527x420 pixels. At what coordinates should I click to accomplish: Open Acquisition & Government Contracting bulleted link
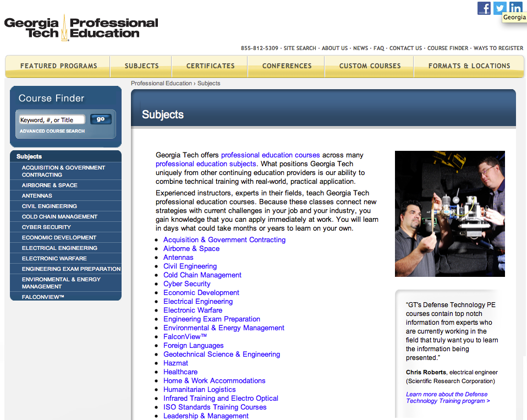(224, 240)
